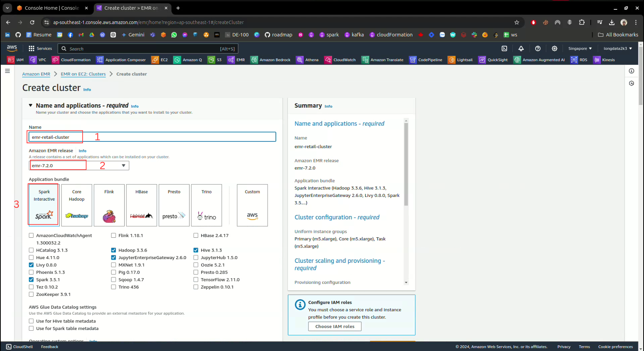This screenshot has width=644, height=351.
Task: Go to EMR on EC2: Clusters breadcrumb
Action: (x=83, y=74)
